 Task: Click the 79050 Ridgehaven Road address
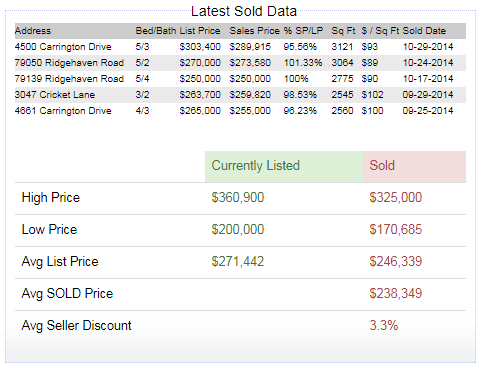69,63
